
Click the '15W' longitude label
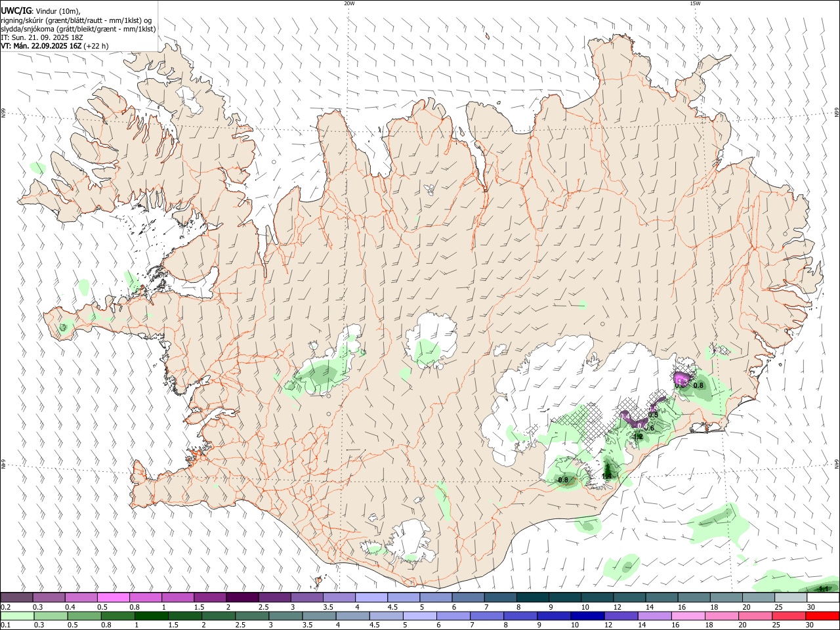coord(695,3)
